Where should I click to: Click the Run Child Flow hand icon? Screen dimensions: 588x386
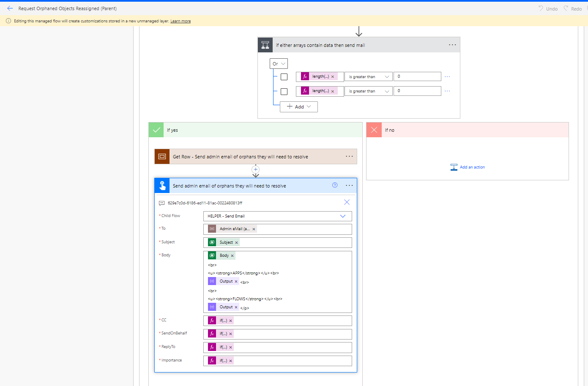click(x=162, y=185)
